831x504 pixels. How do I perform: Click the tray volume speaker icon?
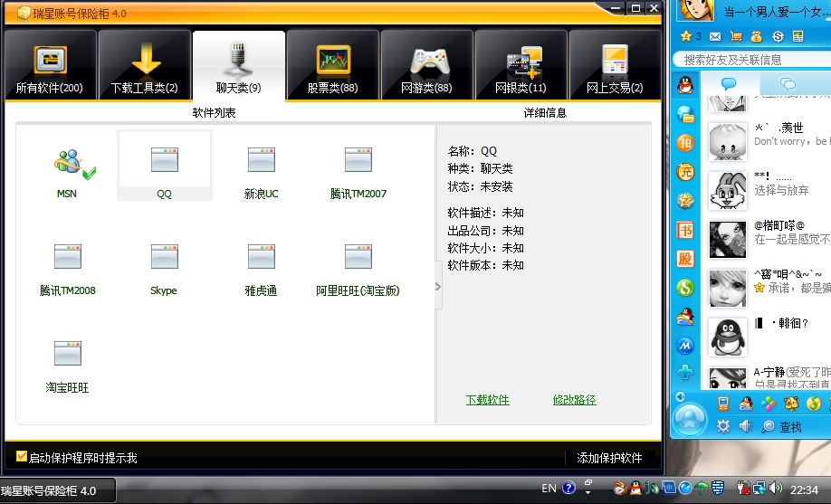tap(776, 488)
